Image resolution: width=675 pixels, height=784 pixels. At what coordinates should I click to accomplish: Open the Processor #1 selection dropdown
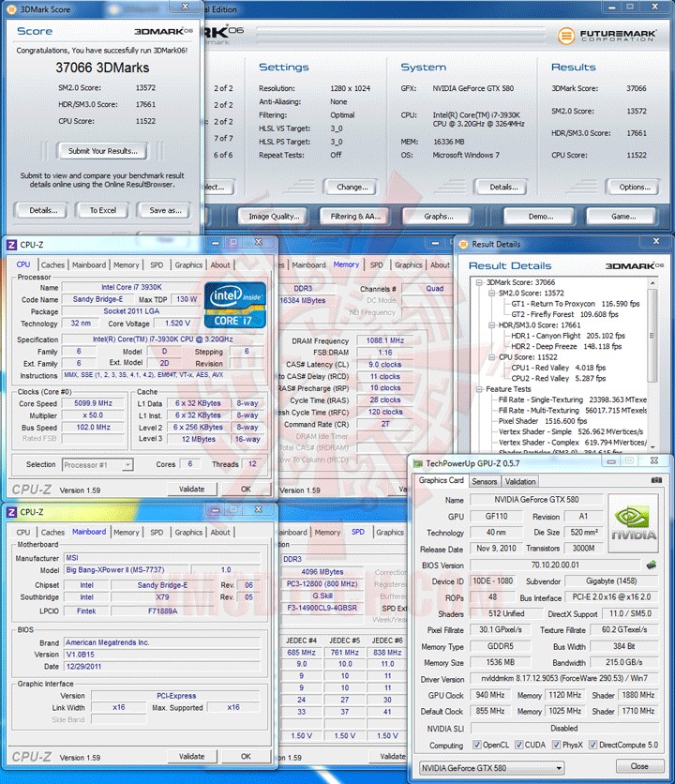pyautogui.click(x=97, y=465)
